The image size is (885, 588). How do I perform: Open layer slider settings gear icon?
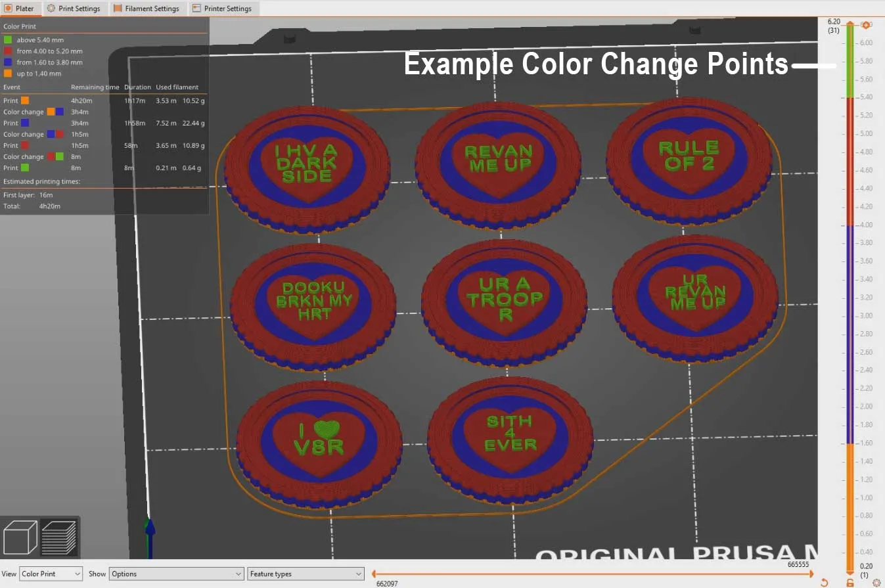(x=876, y=582)
